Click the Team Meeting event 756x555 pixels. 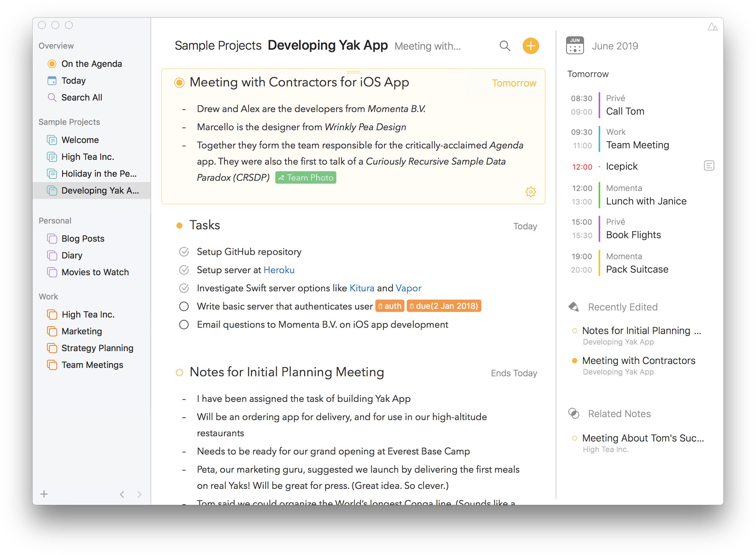[637, 145]
